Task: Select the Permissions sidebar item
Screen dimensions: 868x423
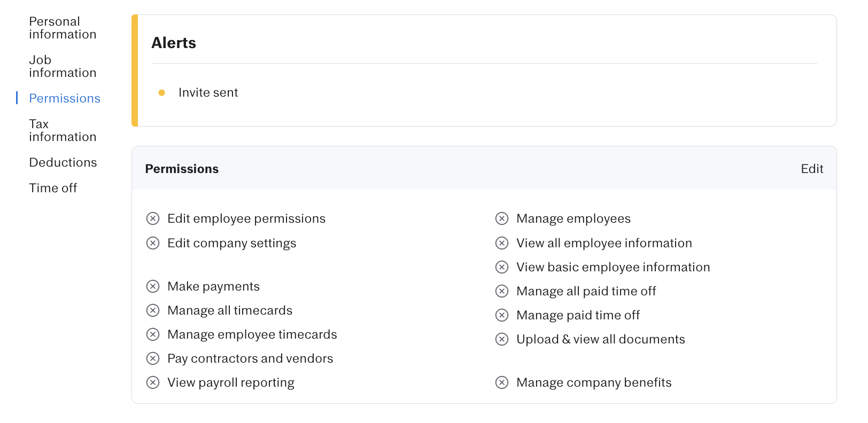Action: pos(65,98)
